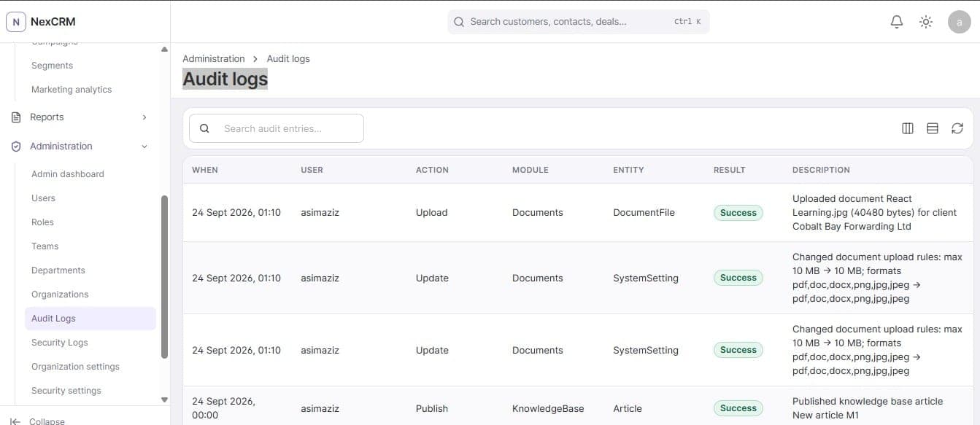Sort by the RESULT column header
The image size is (980, 425).
click(730, 170)
